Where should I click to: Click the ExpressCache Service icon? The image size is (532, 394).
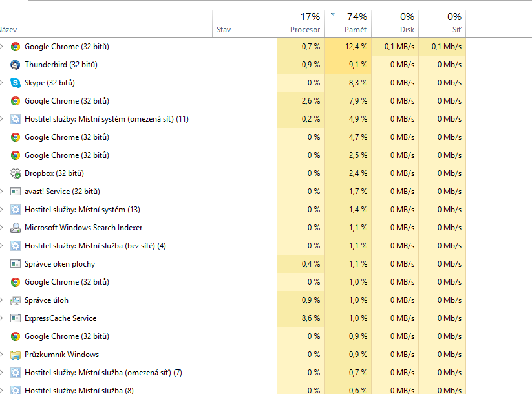(x=16, y=318)
